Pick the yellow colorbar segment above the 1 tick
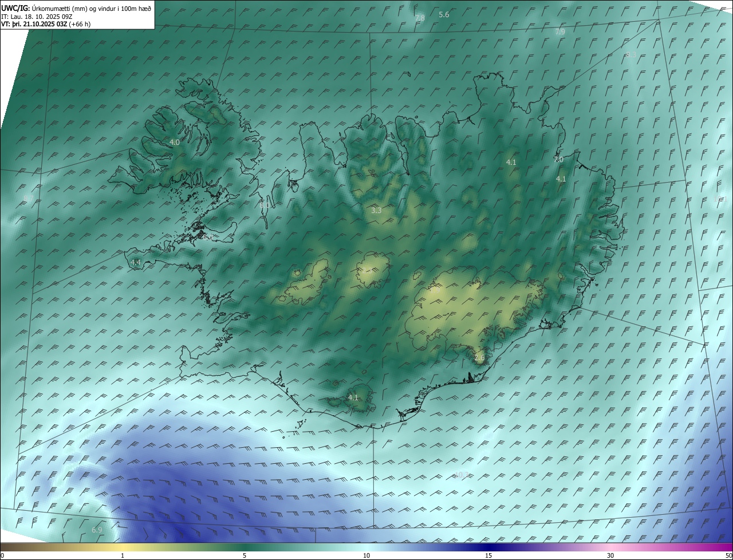Screen dimensions: 733x560 (x=123, y=547)
